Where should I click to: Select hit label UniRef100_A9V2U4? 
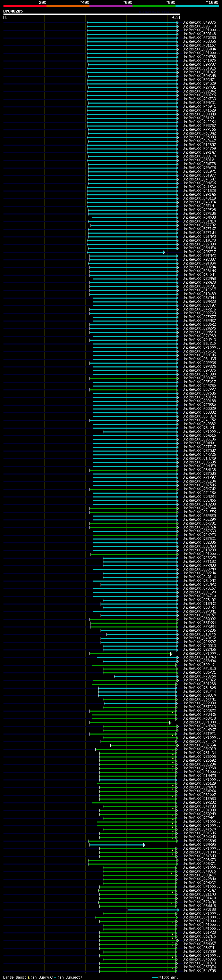[199, 573]
